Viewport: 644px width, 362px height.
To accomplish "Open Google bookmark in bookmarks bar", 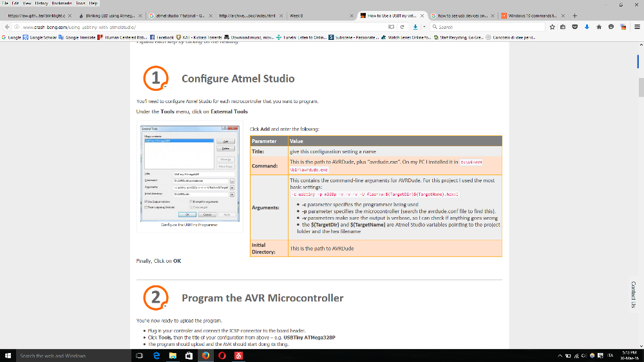I will coord(11,37).
